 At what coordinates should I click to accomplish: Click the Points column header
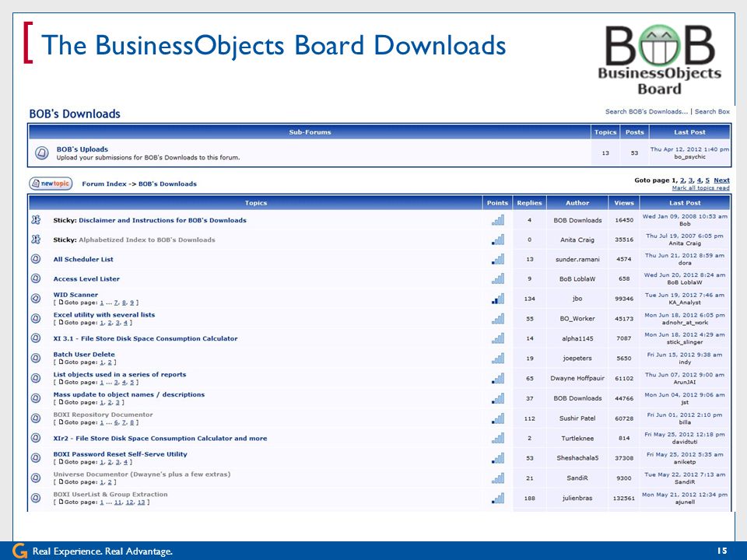point(497,203)
